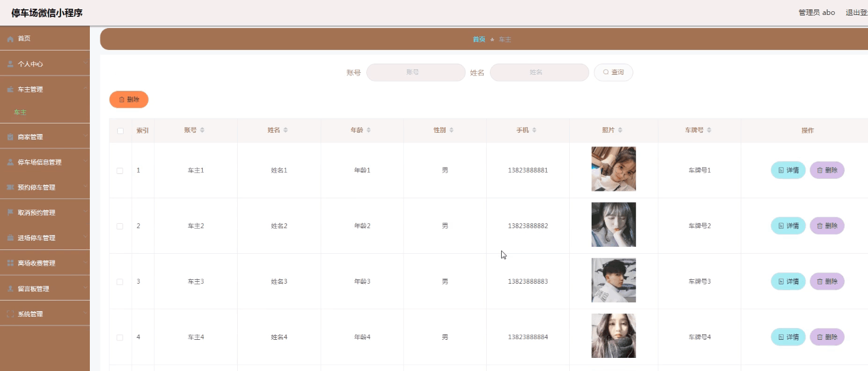Open the photo thumbnail of 车主3

tap(613, 280)
